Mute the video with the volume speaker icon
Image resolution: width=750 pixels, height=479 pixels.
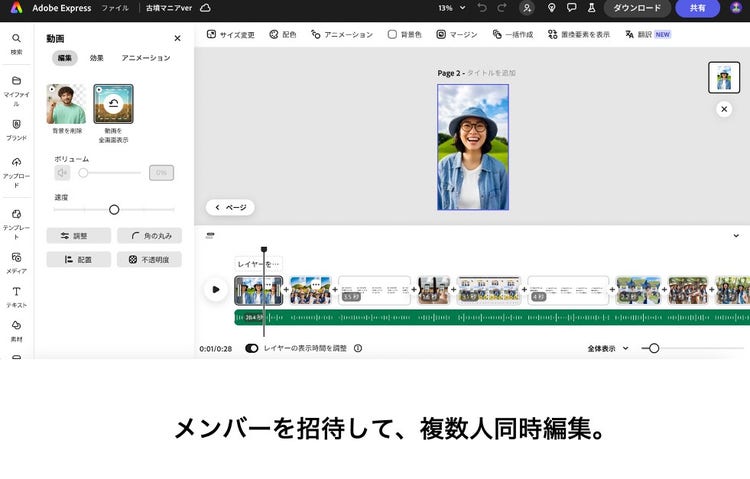click(62, 173)
